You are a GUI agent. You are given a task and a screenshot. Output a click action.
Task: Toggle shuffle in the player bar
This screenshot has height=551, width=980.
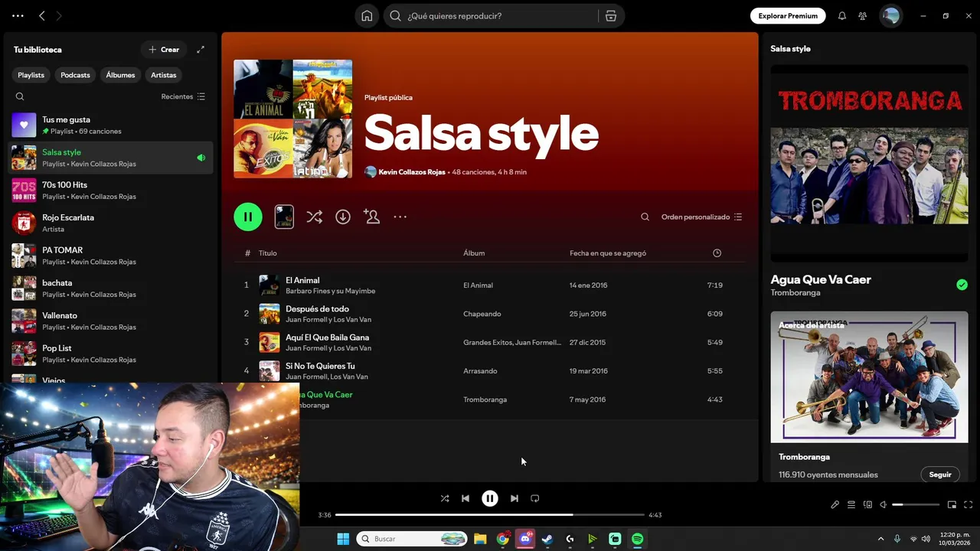tap(445, 498)
